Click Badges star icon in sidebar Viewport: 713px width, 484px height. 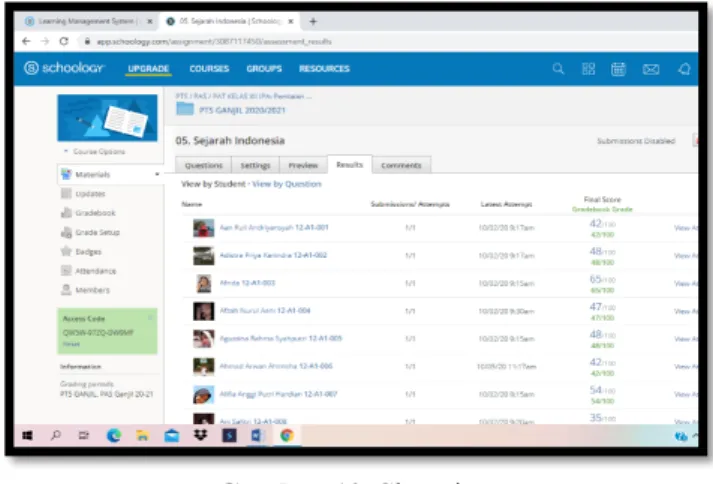[x=66, y=252]
